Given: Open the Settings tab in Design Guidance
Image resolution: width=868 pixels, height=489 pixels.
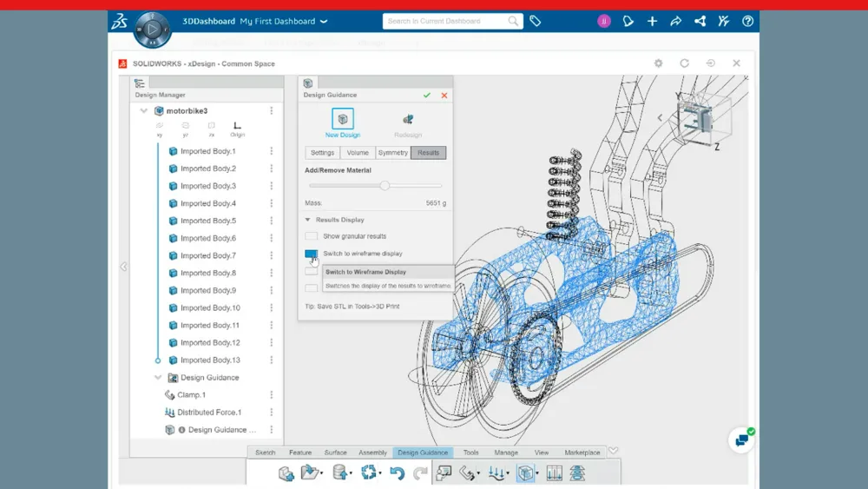Looking at the screenshot, I should click(x=322, y=153).
